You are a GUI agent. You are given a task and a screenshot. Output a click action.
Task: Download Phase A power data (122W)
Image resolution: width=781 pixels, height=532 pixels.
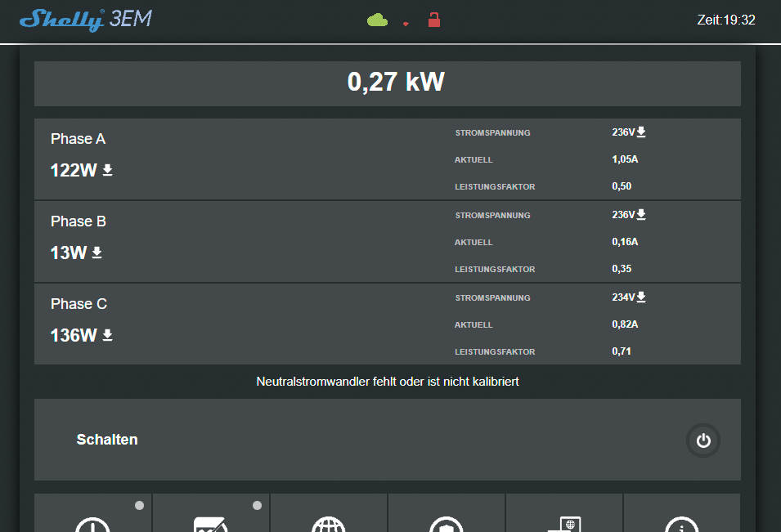[108, 170]
